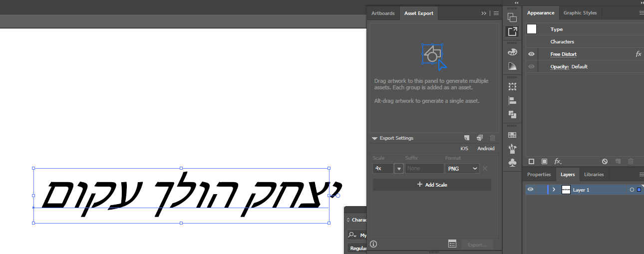Click Clear Appearance icon

pos(605,161)
